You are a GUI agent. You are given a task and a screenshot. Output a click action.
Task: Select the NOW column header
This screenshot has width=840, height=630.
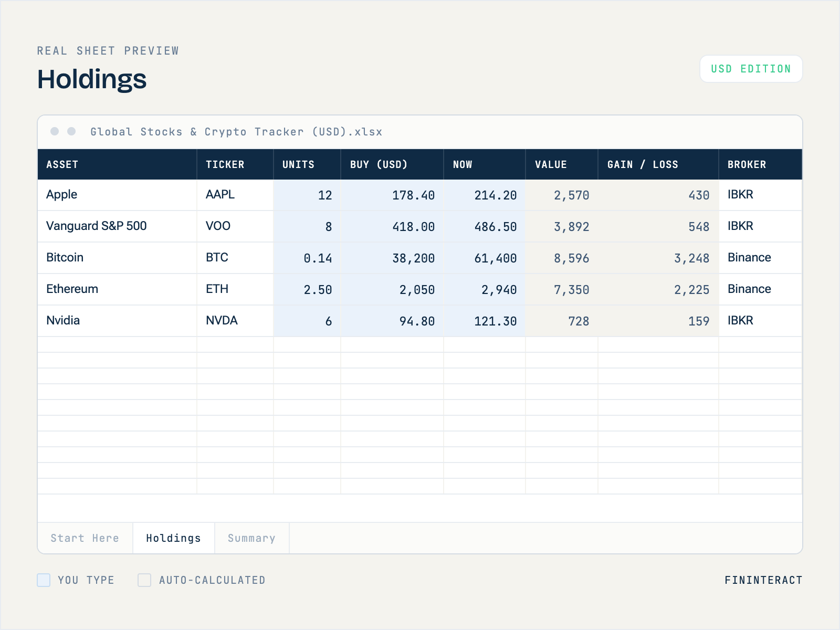485,164
